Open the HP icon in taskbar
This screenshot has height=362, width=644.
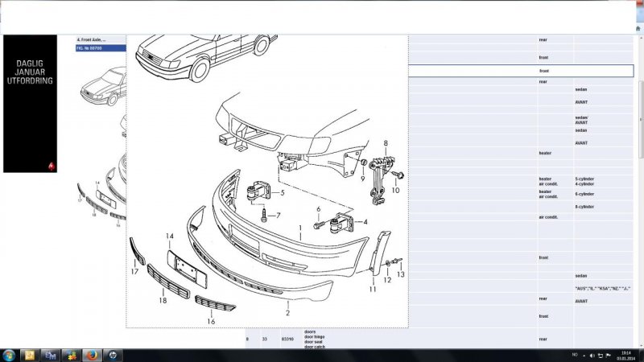point(112,355)
